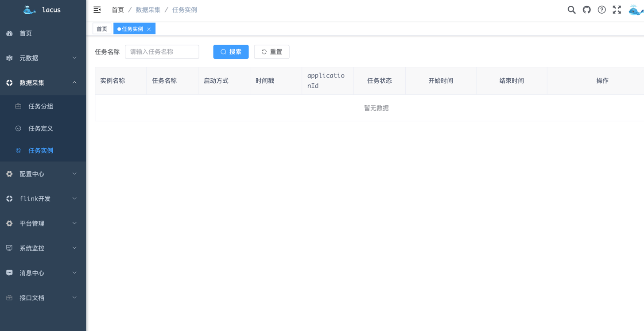Click the 首页 dashboard icon in sidebar
Screen dimensions: 644x331
click(x=9, y=33)
